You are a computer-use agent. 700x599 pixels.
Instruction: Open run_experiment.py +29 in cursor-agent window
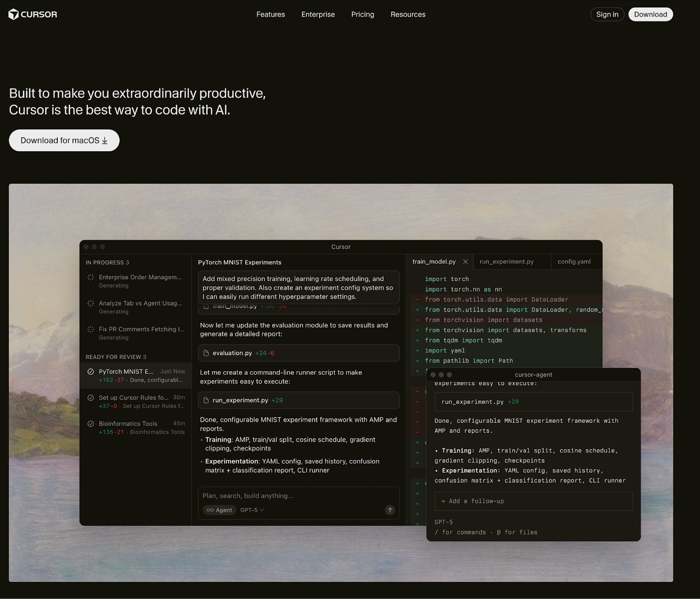[x=533, y=402]
